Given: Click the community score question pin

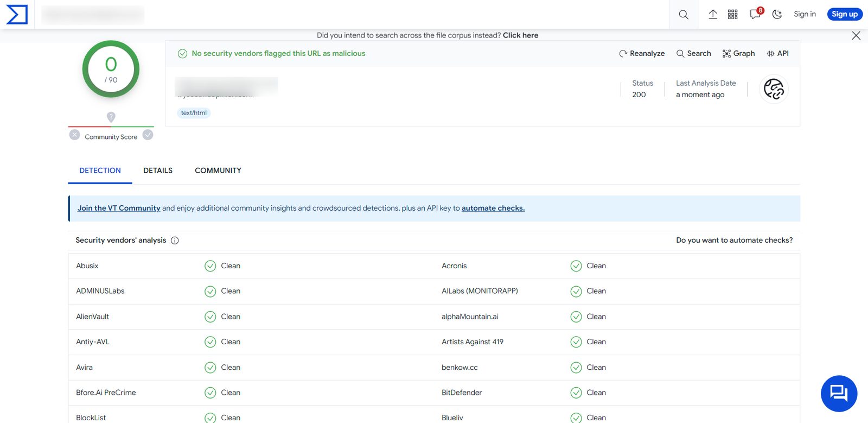Looking at the screenshot, I should (x=111, y=117).
